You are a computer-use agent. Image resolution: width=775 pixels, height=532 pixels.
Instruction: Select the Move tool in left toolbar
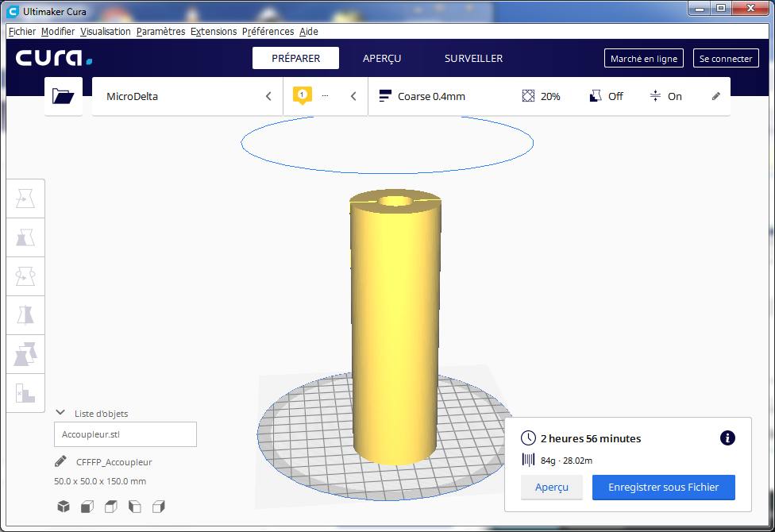click(x=25, y=199)
